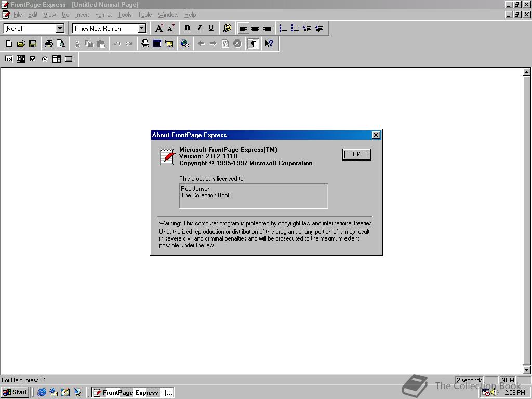The height and width of the screenshot is (399, 532).
Task: Launch Outlook Express from quick launch
Action: pos(54,393)
